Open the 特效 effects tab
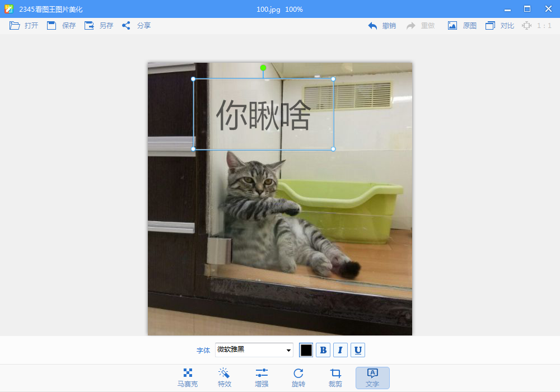 225,378
